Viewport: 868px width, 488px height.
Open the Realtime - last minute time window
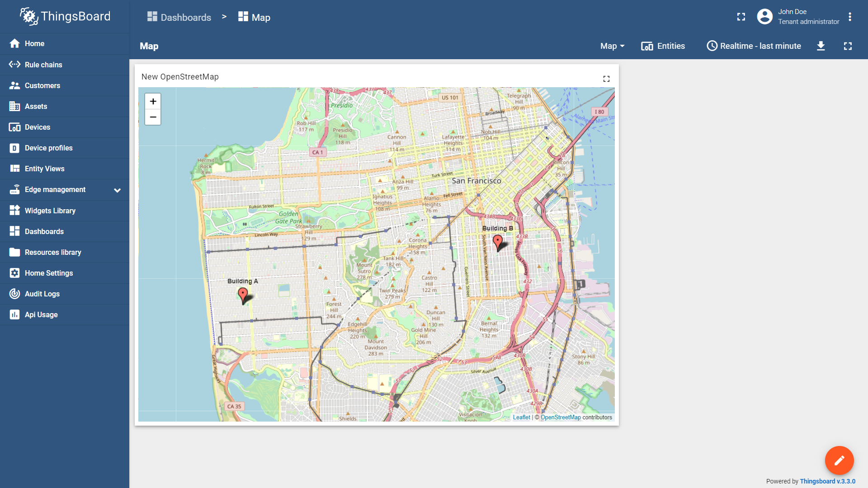[754, 46]
